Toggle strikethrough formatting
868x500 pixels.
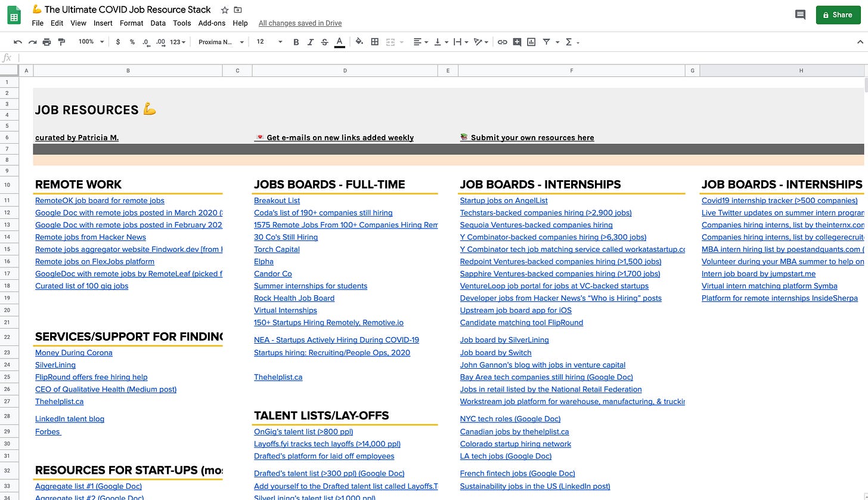325,42
